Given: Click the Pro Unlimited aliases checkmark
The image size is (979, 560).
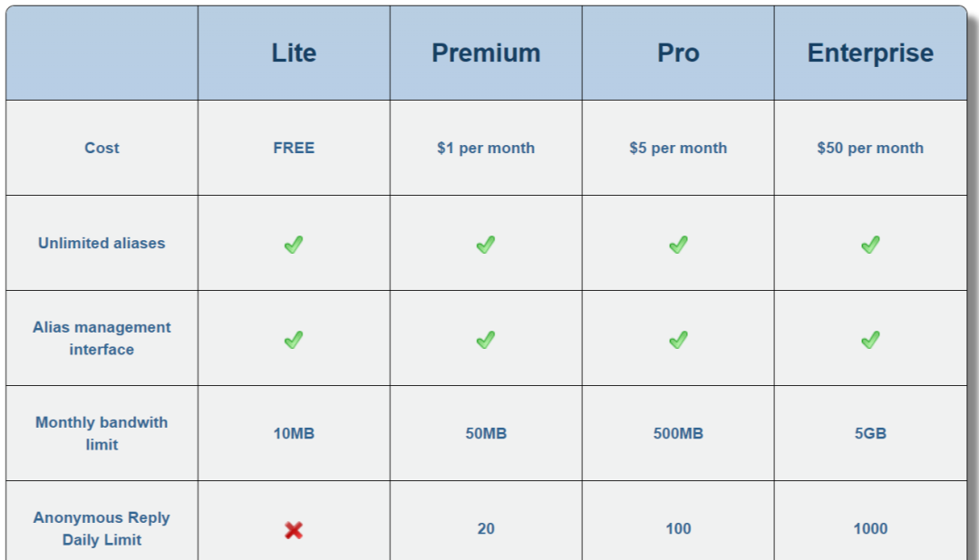Looking at the screenshot, I should 678,244.
